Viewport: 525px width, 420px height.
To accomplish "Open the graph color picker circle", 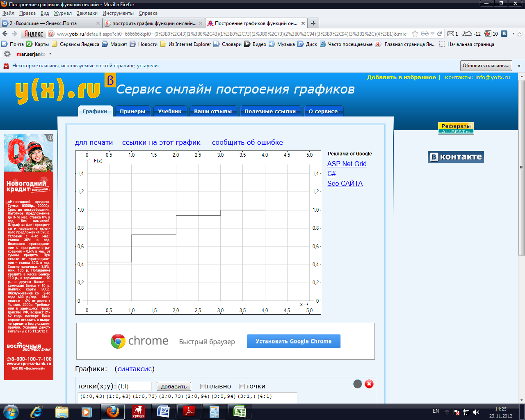I will 358,384.
